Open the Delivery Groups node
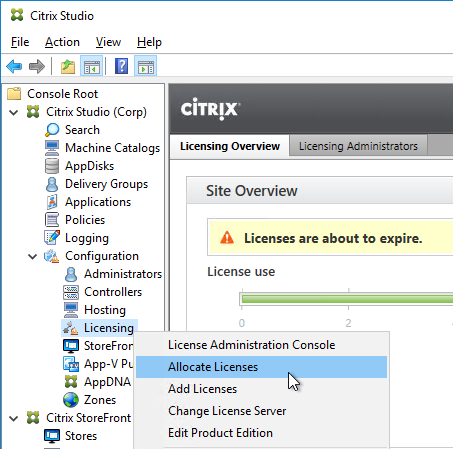 click(106, 184)
